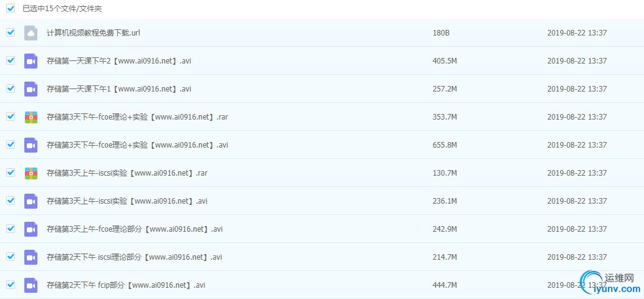The image size is (644, 299).
Task: Click video icon of 存储第2天下午 iscsi理论部分
Action: click(x=31, y=257)
